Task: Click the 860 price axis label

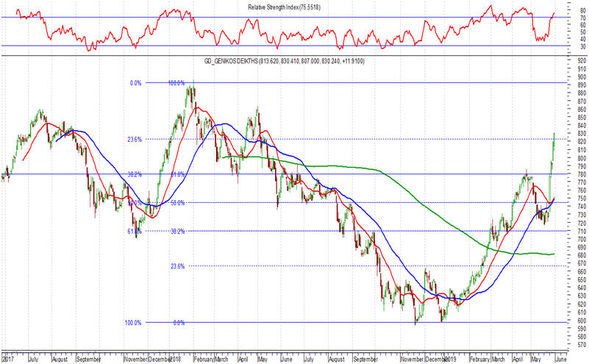Action: coord(582,110)
